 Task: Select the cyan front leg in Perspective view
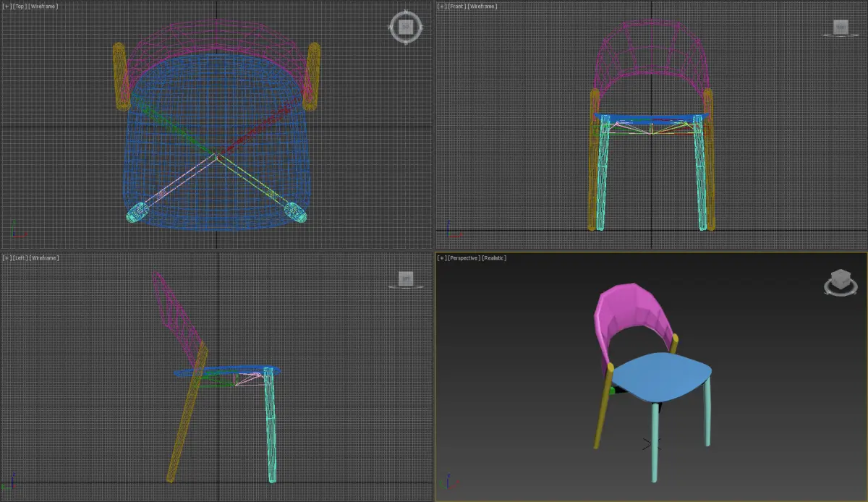coord(655,441)
